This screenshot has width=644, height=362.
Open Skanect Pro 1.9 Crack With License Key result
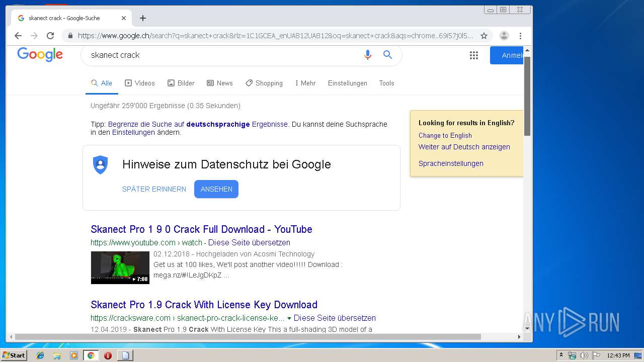tap(204, 305)
